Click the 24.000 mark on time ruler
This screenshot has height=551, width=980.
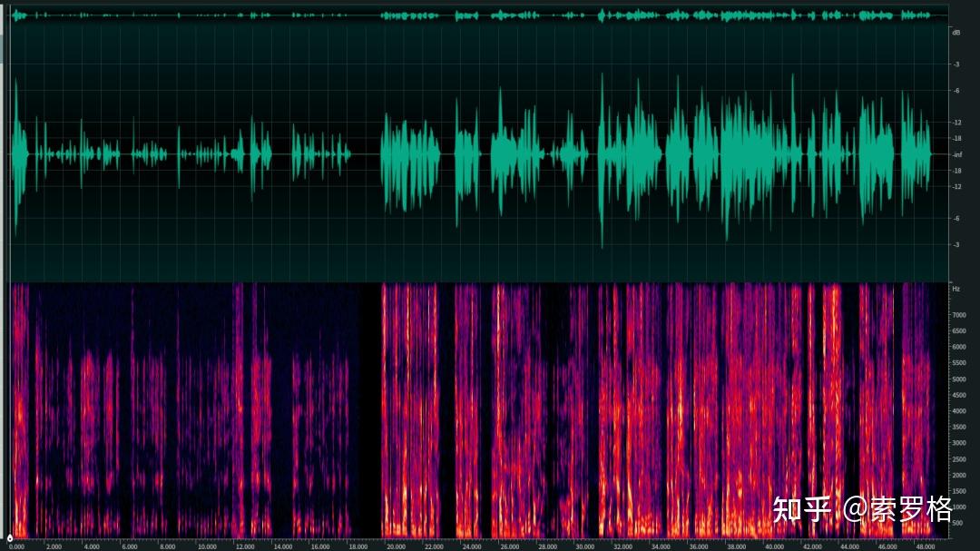click(471, 546)
